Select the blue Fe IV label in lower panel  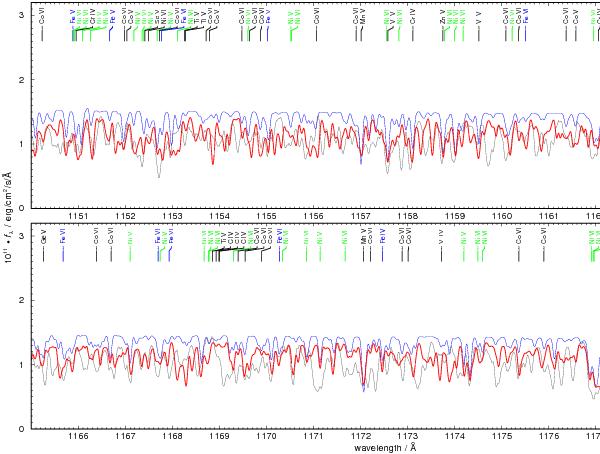[382, 239]
